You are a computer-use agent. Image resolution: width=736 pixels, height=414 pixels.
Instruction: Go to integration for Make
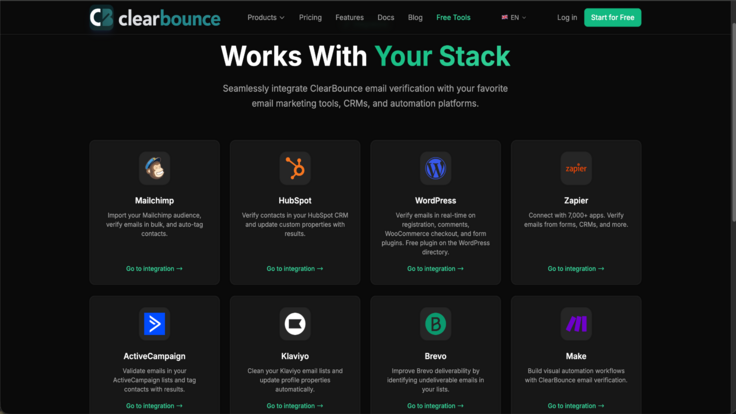point(576,406)
